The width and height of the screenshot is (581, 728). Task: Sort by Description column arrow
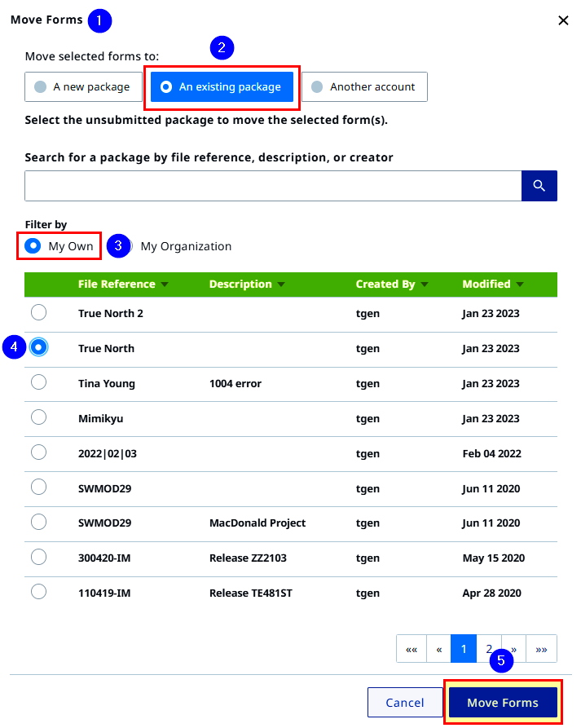pos(281,285)
